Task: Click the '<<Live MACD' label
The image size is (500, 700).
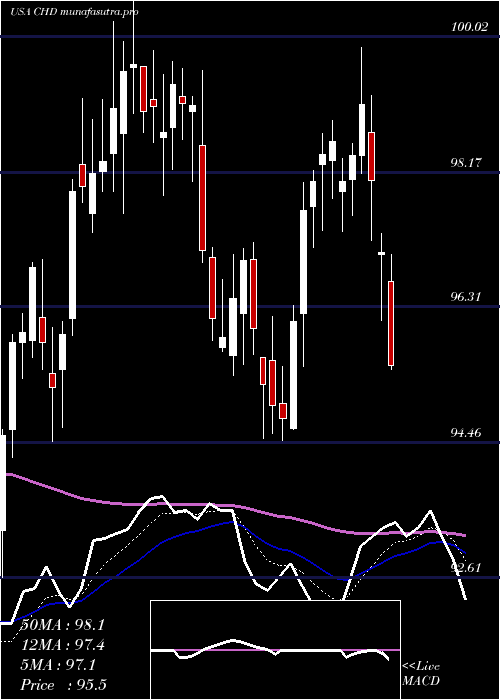Action: coord(421,674)
